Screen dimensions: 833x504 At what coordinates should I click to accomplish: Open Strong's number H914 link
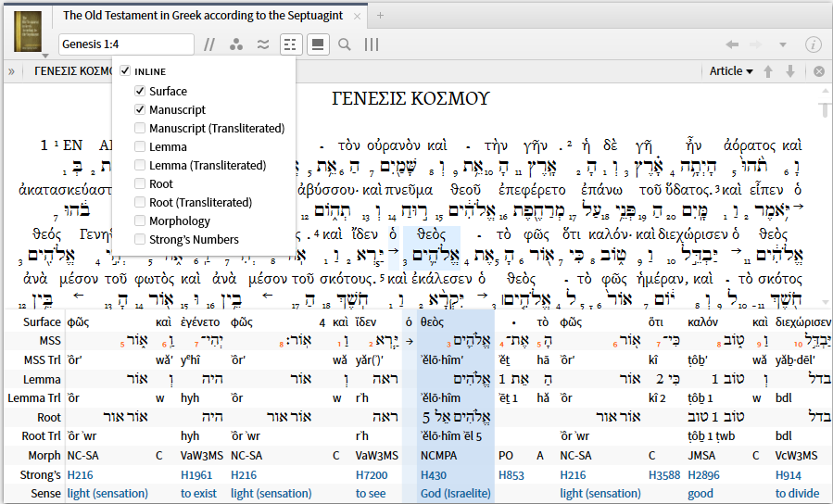pos(789,474)
